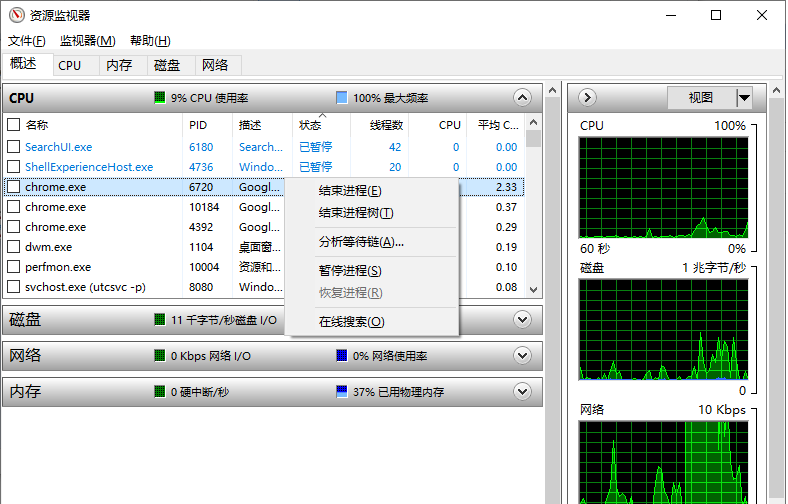Select the SearchUI.exe process name
Viewport: 788px width, 504px height.
pyautogui.click(x=58, y=147)
